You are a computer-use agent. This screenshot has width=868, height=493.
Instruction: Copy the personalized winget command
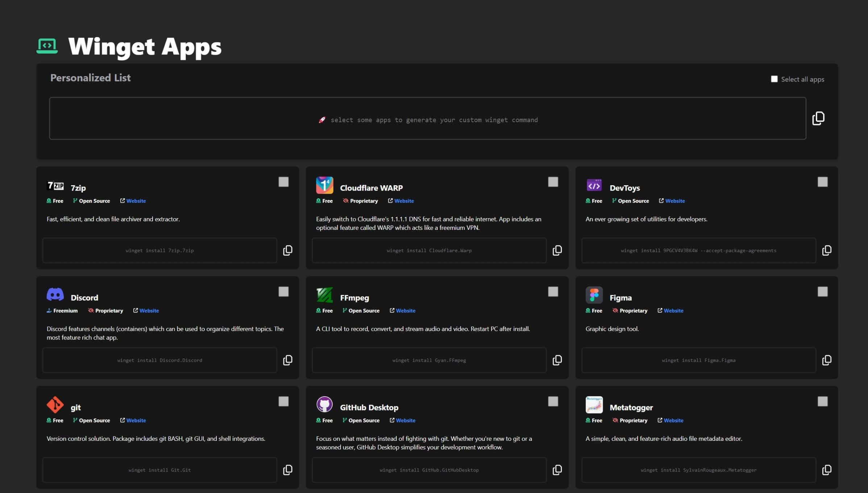pos(818,118)
